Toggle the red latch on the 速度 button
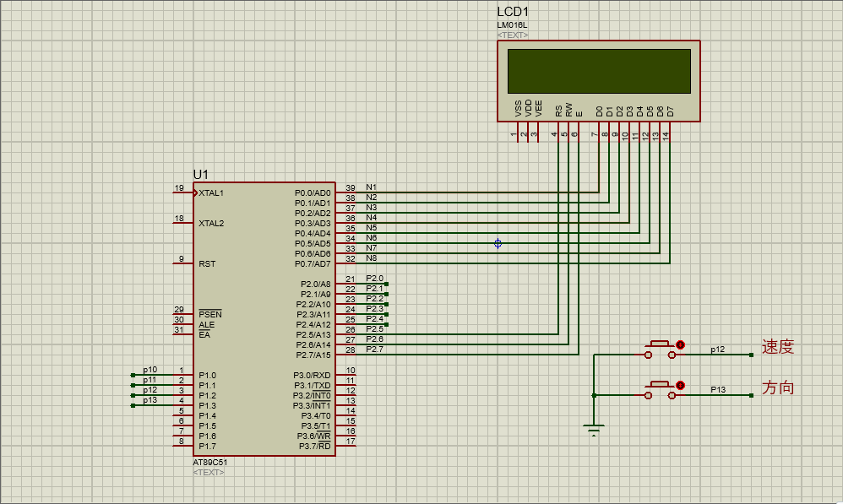This screenshot has height=504, width=843. 680,345
